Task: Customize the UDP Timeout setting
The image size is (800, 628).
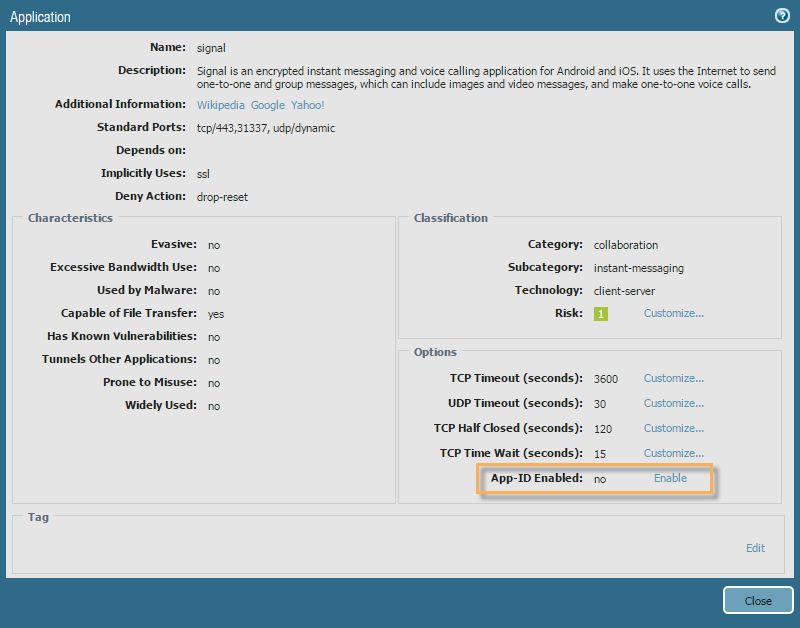Action: click(x=673, y=404)
